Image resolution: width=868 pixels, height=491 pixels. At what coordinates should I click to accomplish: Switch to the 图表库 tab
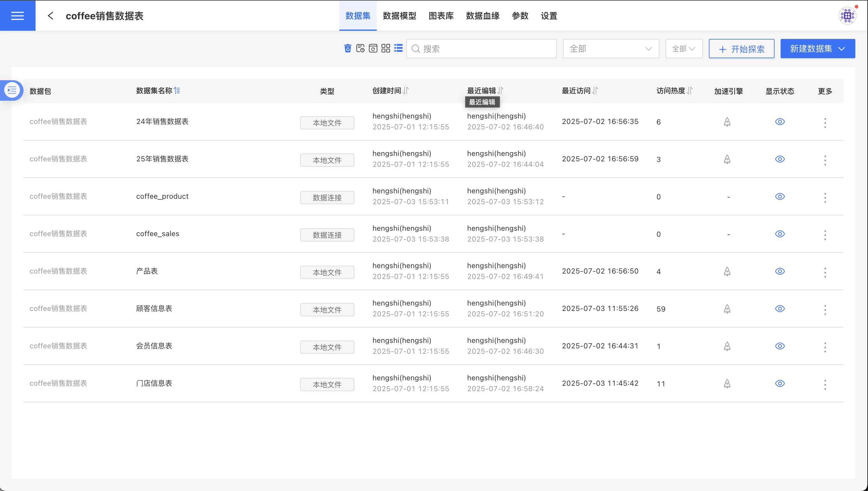click(441, 16)
